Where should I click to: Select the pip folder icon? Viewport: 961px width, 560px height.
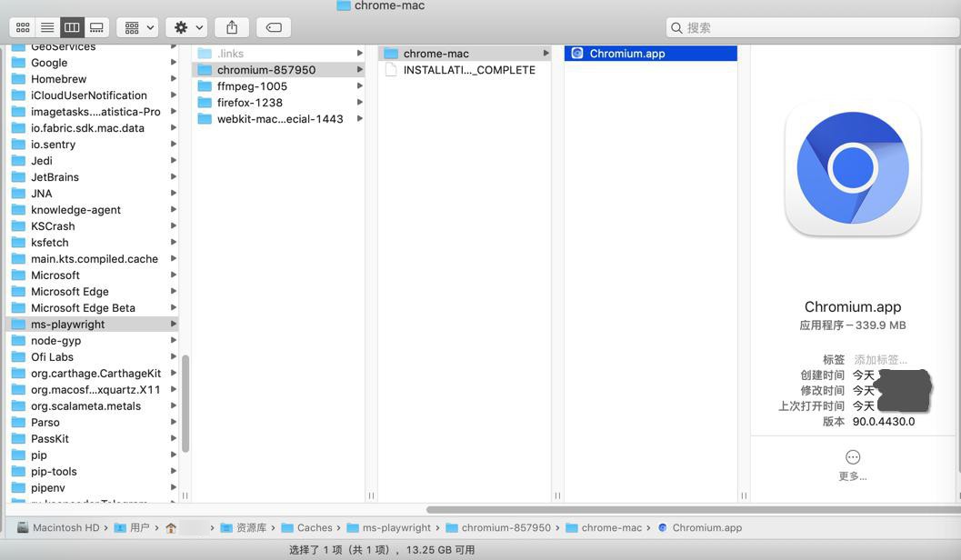pyautogui.click(x=19, y=455)
